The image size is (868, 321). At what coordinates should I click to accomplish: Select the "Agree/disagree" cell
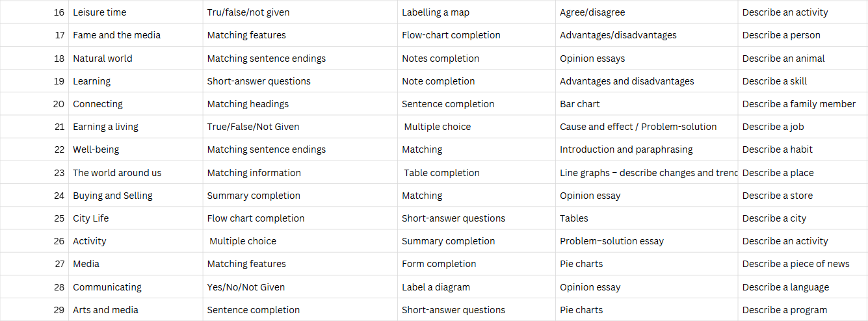(592, 12)
